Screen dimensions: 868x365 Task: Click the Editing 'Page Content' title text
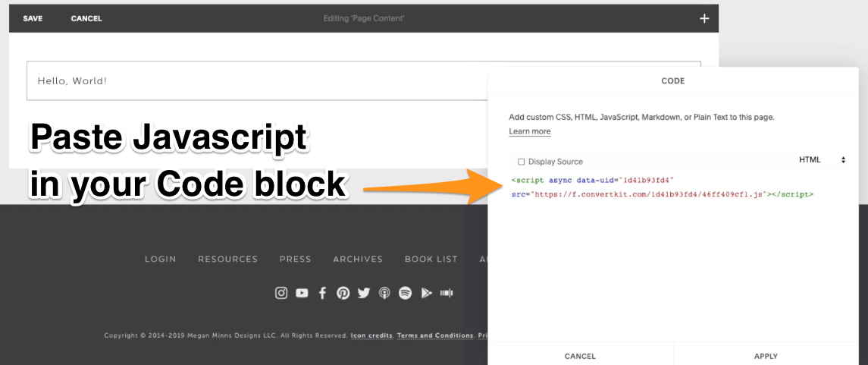coord(364,18)
